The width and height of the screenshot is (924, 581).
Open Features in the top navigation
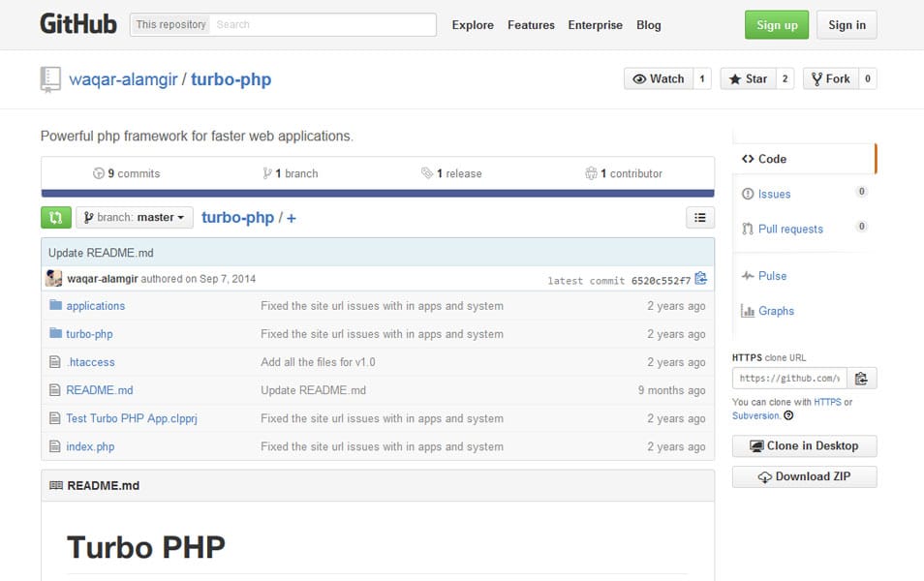[531, 25]
